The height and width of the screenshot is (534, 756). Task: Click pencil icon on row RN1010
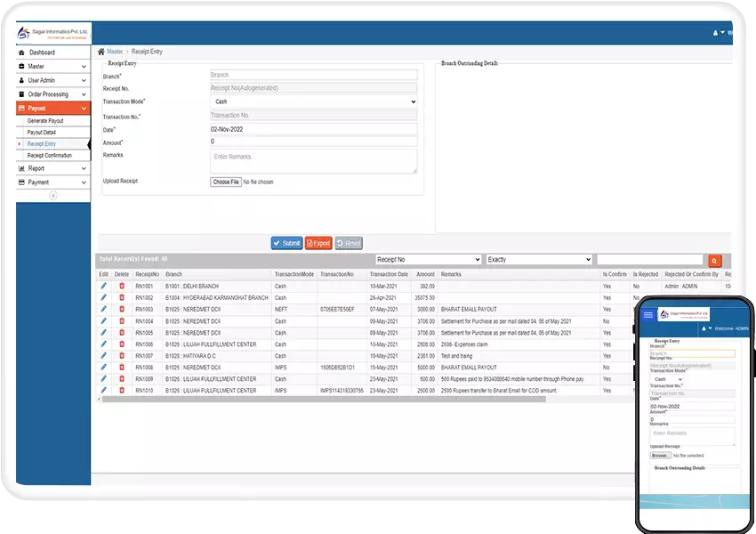pyautogui.click(x=103, y=390)
